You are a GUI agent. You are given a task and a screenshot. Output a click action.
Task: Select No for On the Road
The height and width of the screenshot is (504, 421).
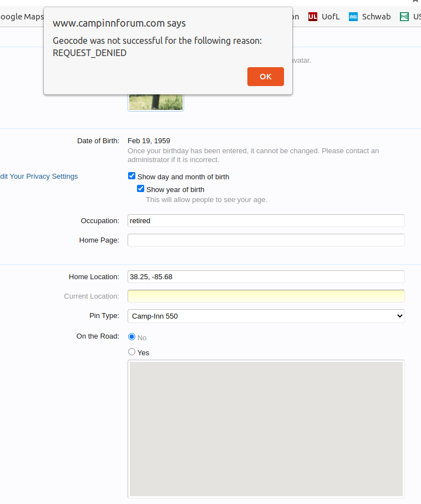coord(131,337)
